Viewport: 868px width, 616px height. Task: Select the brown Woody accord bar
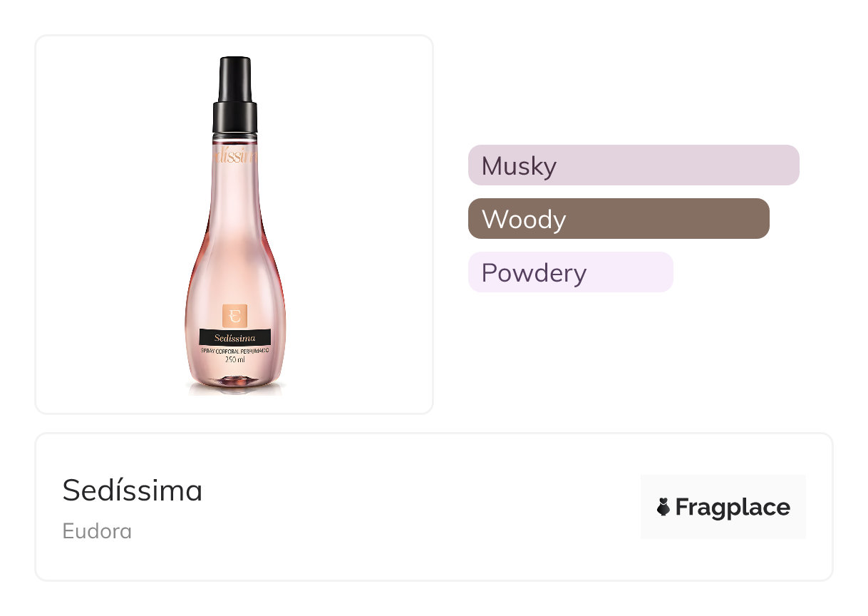click(x=619, y=219)
